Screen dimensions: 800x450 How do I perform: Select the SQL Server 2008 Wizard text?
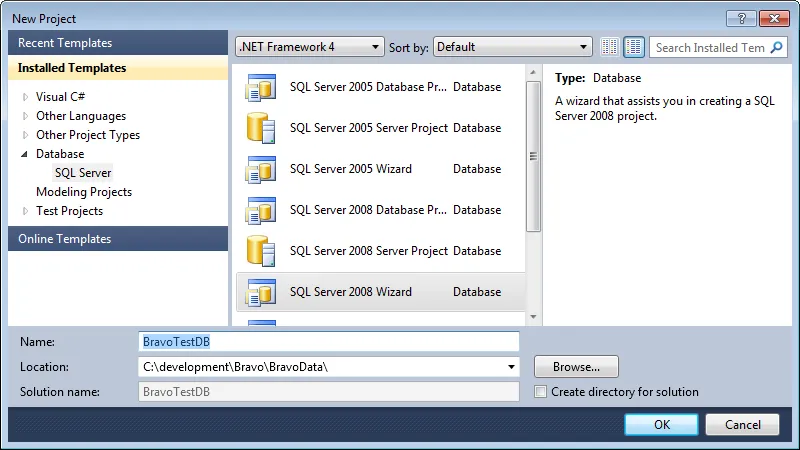coord(351,292)
